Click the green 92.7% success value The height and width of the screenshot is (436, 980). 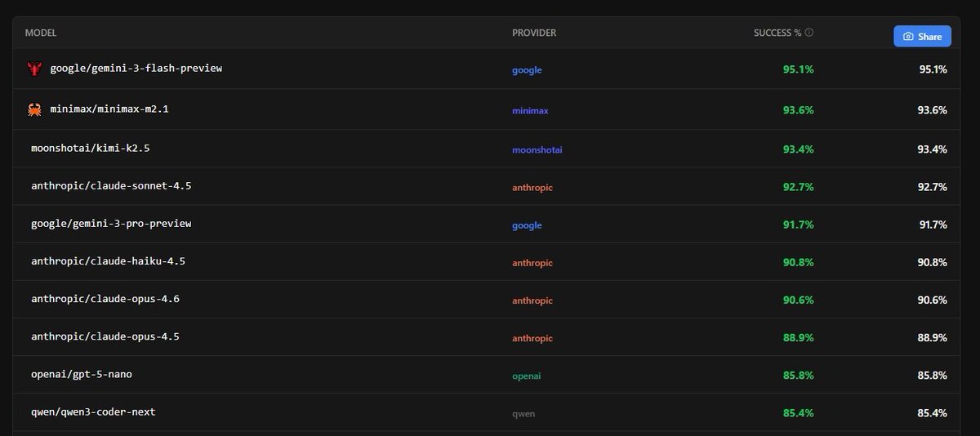(798, 187)
